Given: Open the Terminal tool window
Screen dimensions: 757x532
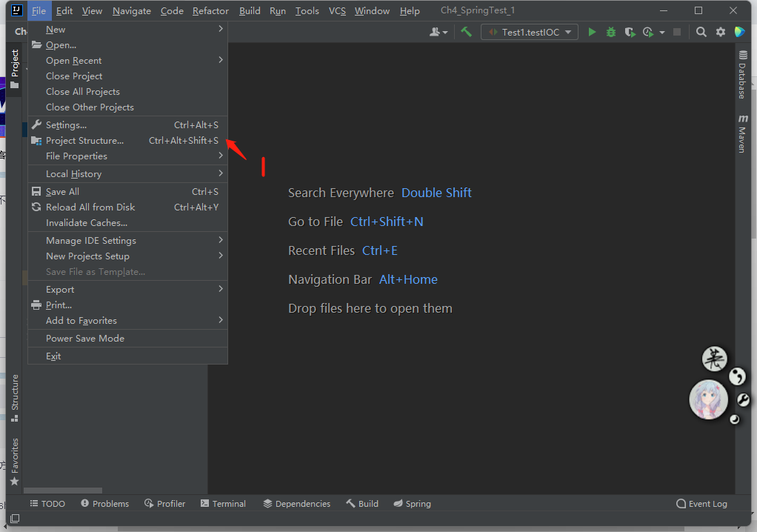Looking at the screenshot, I should (223, 503).
